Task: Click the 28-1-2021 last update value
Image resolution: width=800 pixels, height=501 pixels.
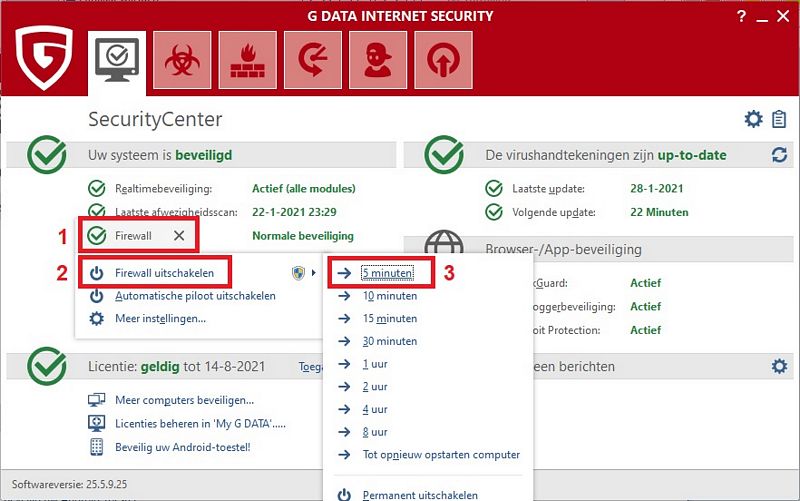Action: (657, 188)
